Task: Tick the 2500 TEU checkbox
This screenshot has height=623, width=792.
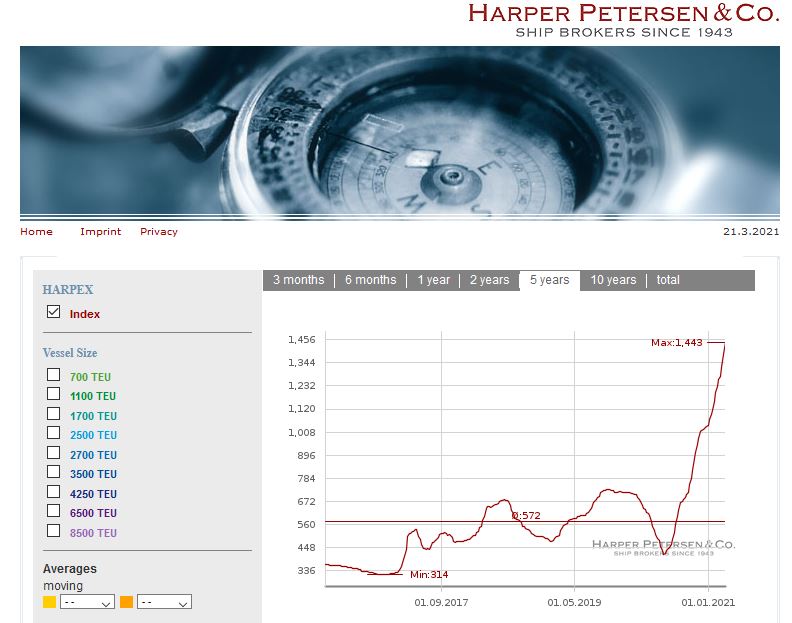Action: point(54,434)
